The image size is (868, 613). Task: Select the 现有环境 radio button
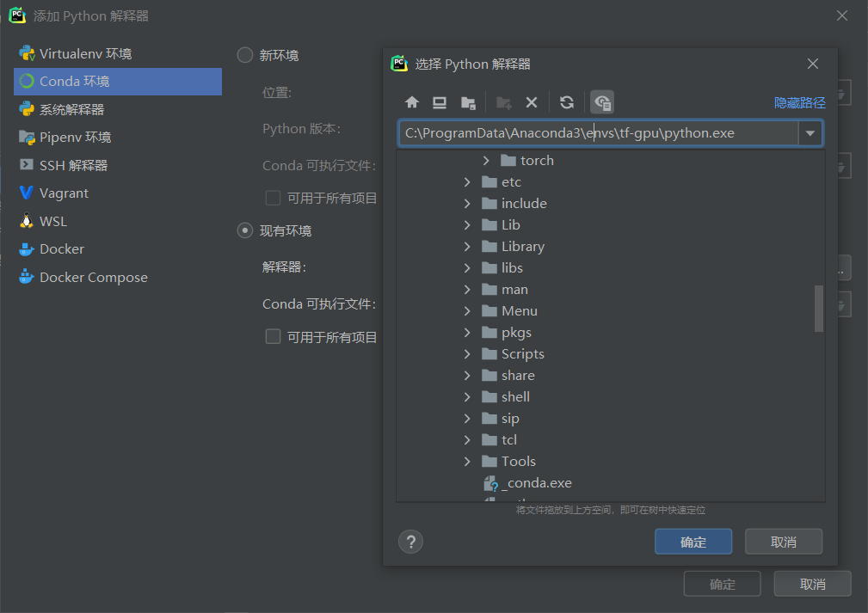tap(243, 230)
